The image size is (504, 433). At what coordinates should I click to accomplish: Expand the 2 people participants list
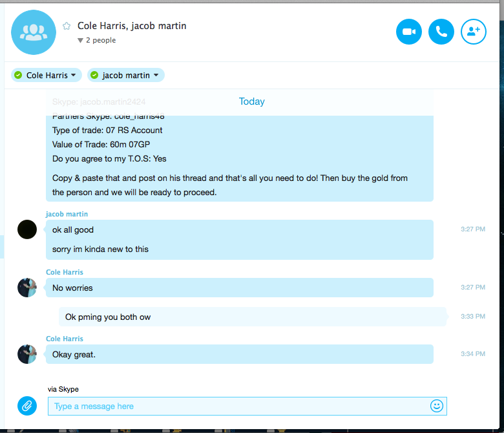click(97, 40)
